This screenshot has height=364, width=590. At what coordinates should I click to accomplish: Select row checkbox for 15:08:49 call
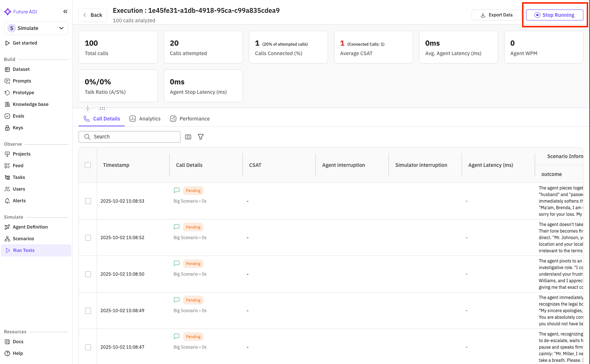click(x=88, y=311)
